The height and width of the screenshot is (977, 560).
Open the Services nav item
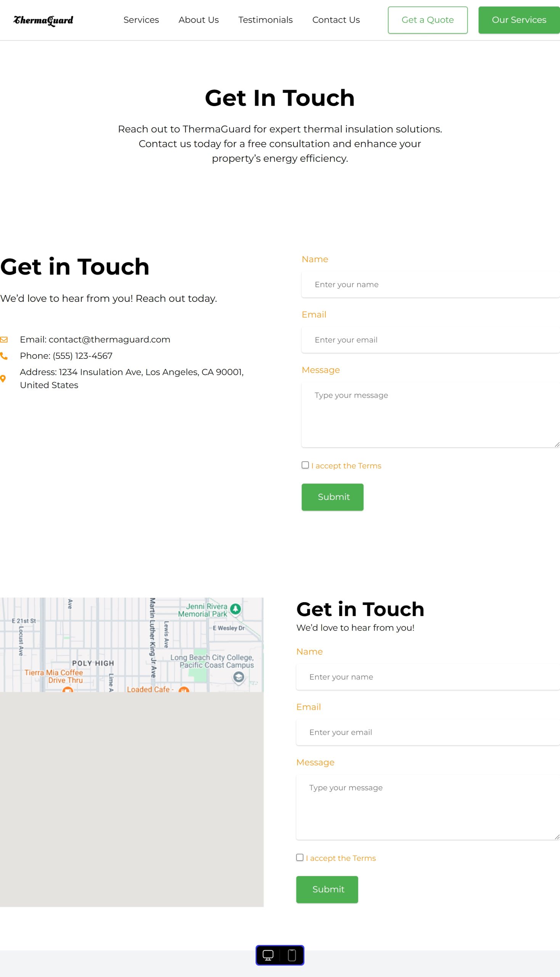pyautogui.click(x=141, y=20)
